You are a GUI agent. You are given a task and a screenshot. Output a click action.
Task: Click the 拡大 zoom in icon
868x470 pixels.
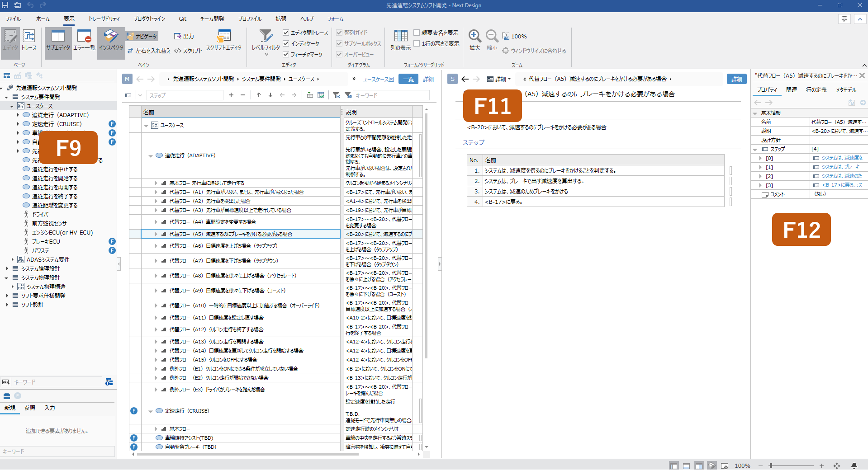474,41
